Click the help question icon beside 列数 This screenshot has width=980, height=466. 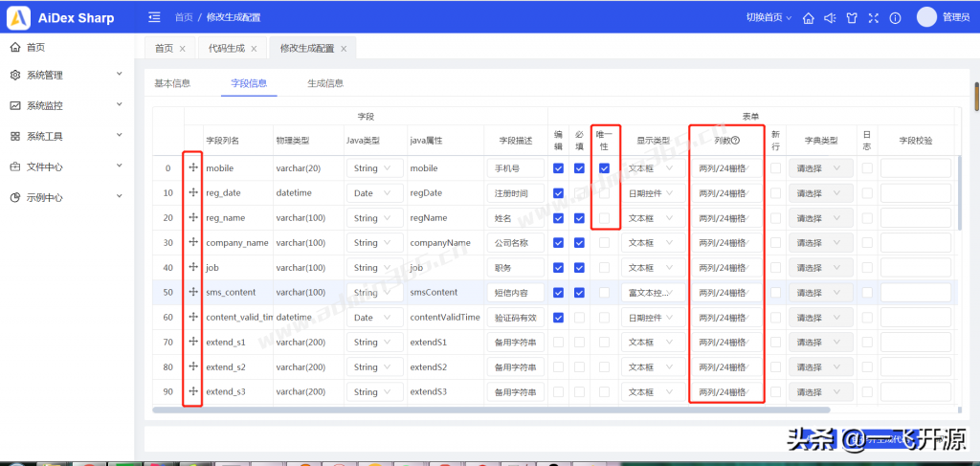(x=736, y=141)
